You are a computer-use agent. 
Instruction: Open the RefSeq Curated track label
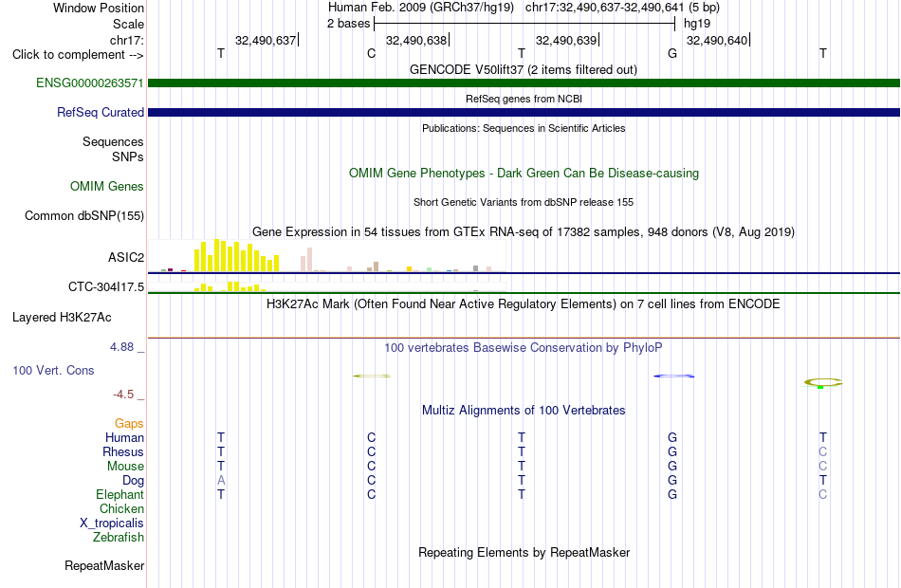point(101,112)
